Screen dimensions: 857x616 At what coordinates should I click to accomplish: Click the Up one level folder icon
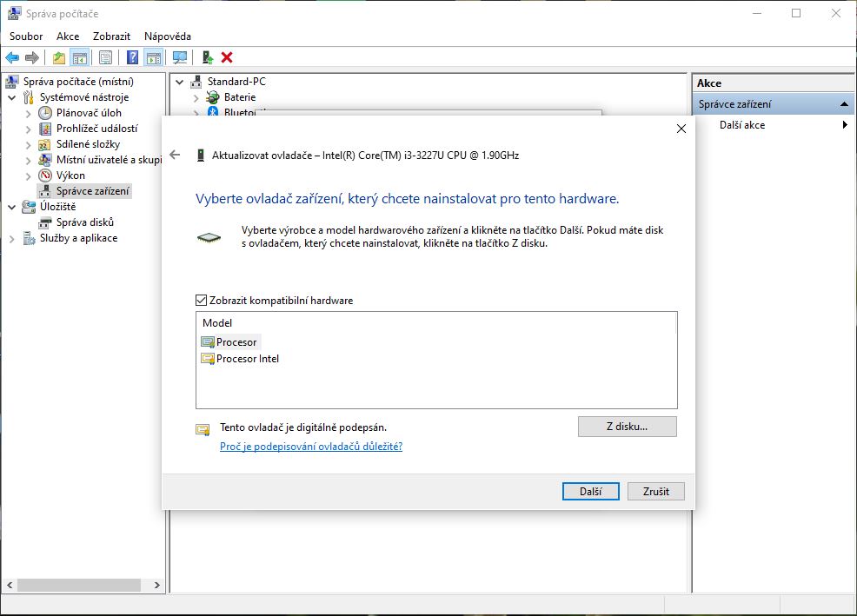pyautogui.click(x=58, y=57)
